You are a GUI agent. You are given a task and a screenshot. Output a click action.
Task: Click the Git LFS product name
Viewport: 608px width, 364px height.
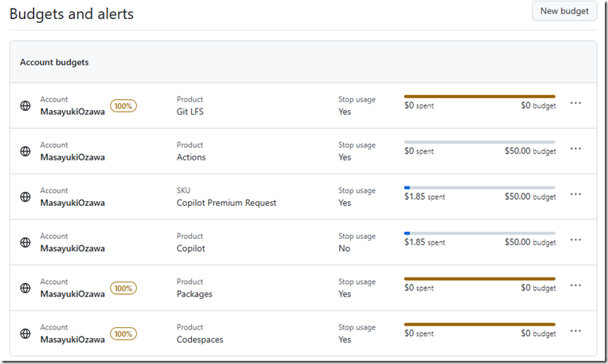(190, 112)
